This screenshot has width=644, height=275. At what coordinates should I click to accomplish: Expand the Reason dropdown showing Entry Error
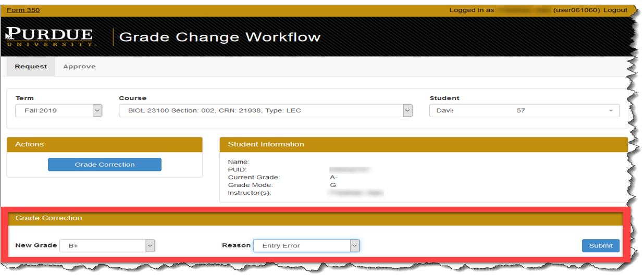pyautogui.click(x=306, y=245)
